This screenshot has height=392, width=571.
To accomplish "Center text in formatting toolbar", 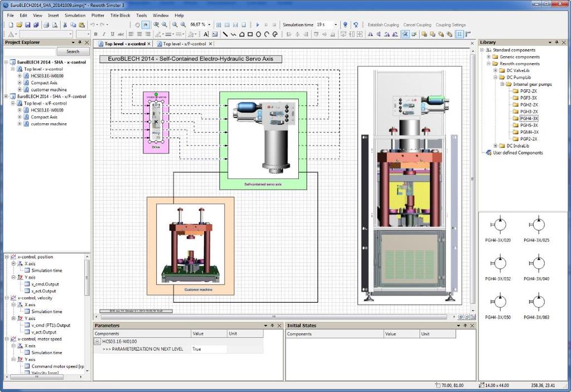I will coord(139,34).
